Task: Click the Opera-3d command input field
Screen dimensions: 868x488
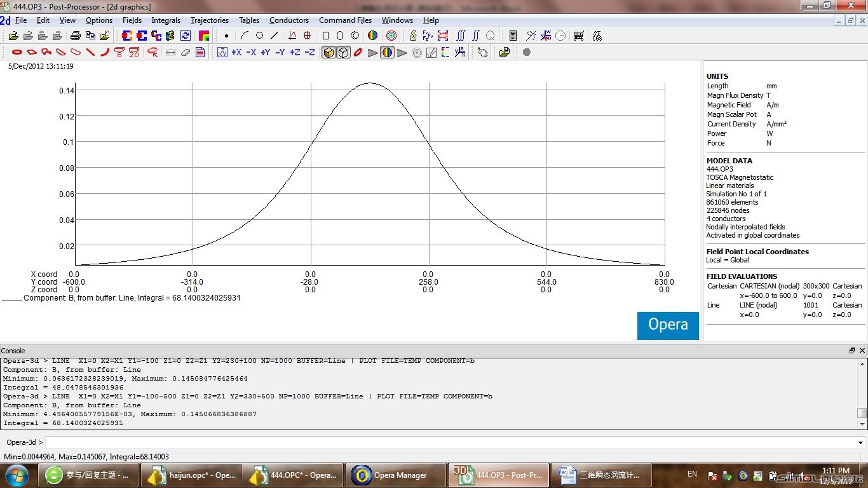Action: tap(450, 443)
